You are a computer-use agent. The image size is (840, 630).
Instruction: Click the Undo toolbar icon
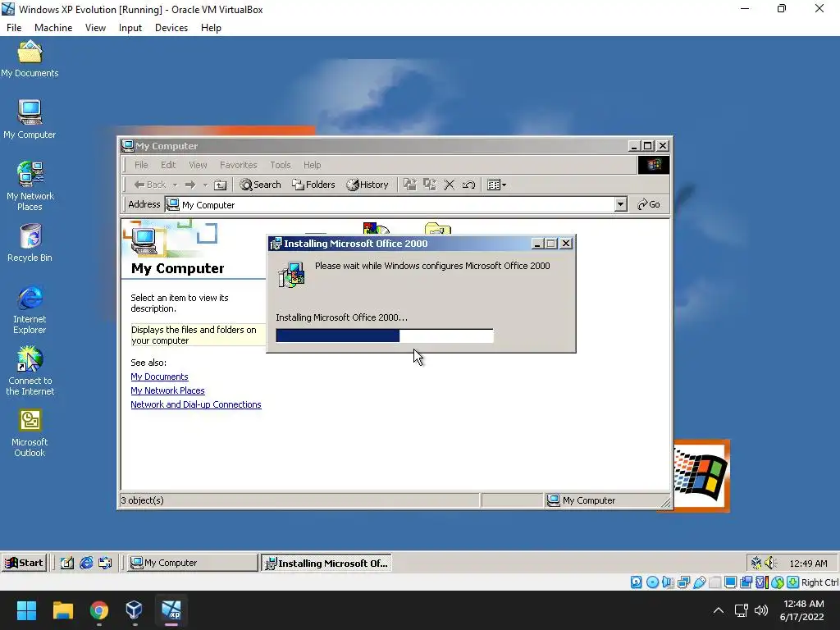point(468,185)
